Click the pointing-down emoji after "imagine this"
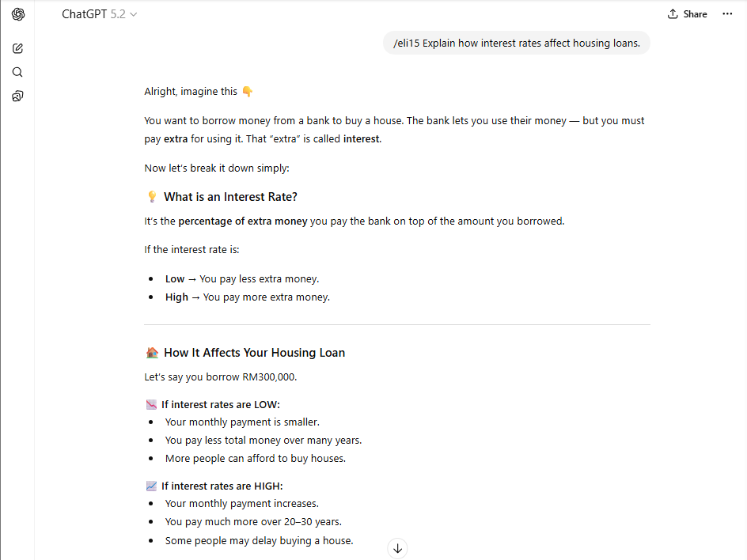This screenshot has width=747, height=560. point(247,92)
